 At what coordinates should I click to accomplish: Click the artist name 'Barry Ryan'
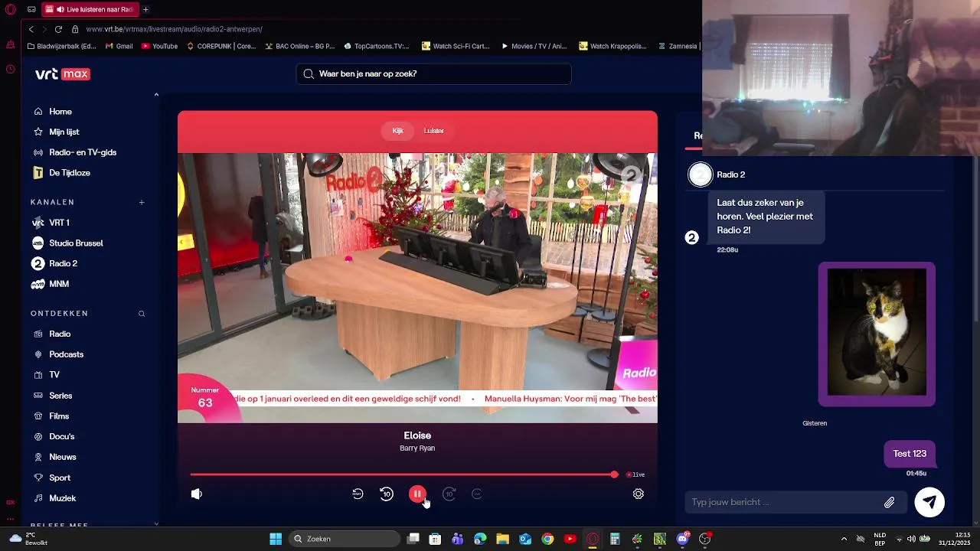(x=417, y=448)
